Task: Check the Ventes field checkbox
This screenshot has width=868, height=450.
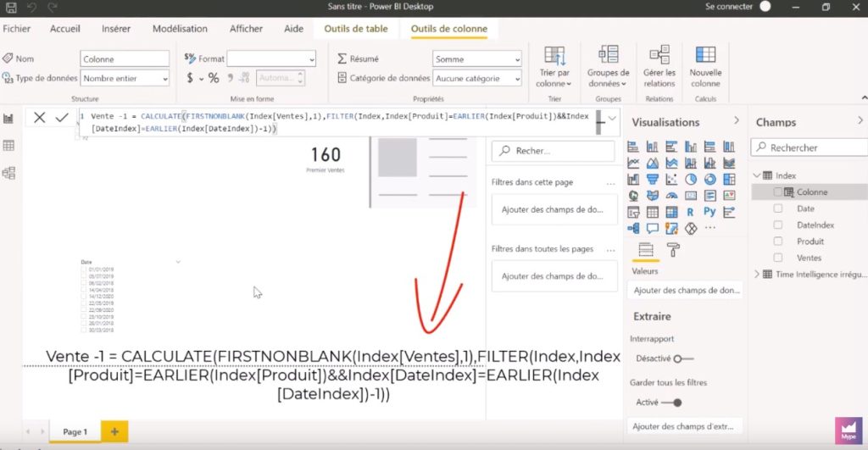Action: (778, 258)
